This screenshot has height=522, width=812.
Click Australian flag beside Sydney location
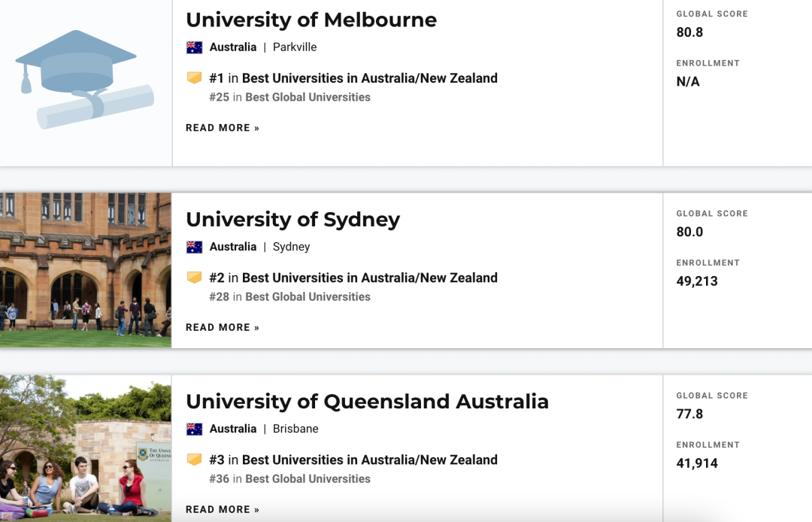point(194,247)
